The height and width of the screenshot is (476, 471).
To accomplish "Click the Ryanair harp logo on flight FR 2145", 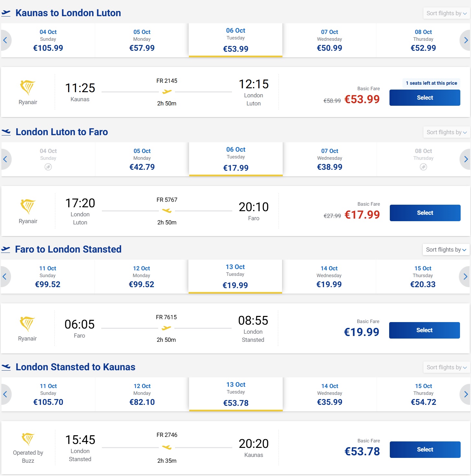I will (x=28, y=88).
